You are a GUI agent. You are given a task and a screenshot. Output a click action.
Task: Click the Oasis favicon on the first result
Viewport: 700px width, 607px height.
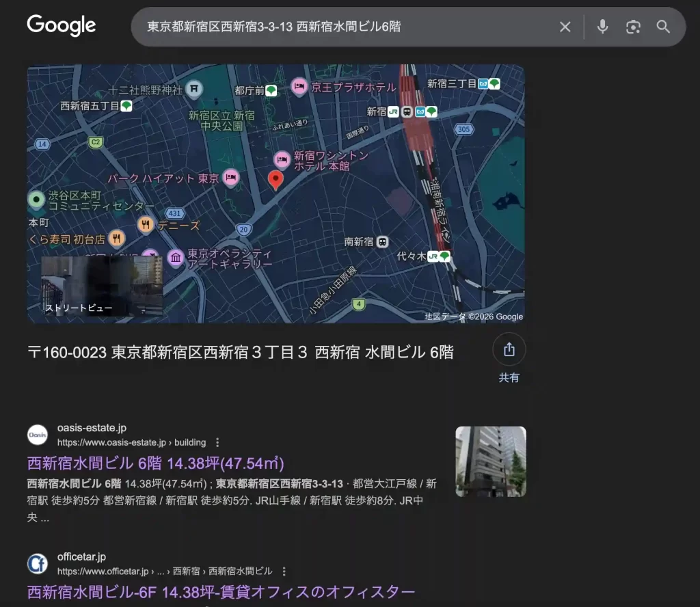(x=38, y=435)
